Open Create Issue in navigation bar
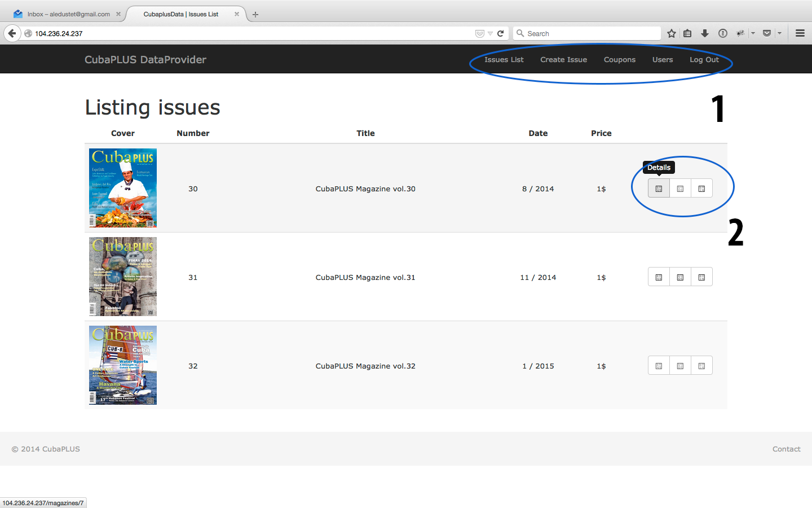Viewport: 812px width, 508px height. tap(563, 59)
